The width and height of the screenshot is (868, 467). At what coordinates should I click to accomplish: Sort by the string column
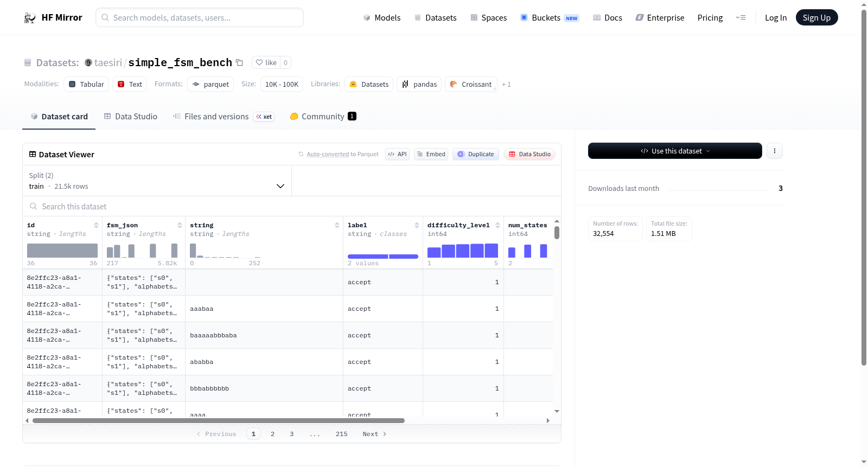tap(337, 225)
